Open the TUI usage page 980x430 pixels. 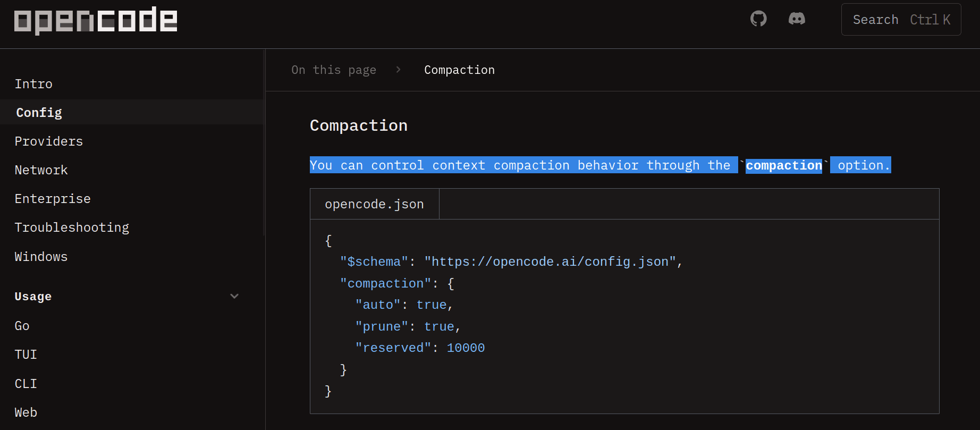tap(26, 355)
